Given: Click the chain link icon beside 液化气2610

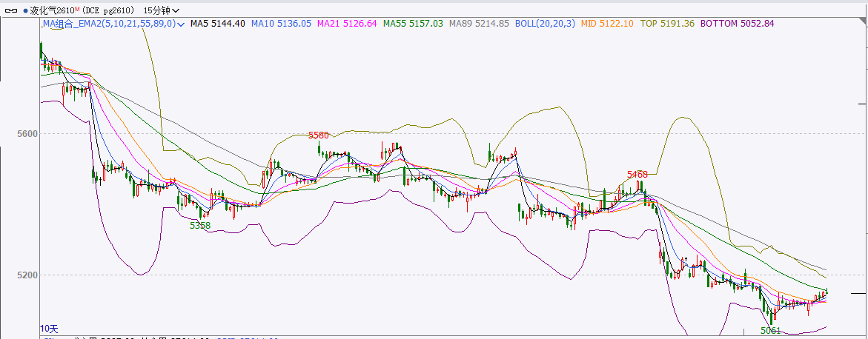Looking at the screenshot, I should coord(11,10).
